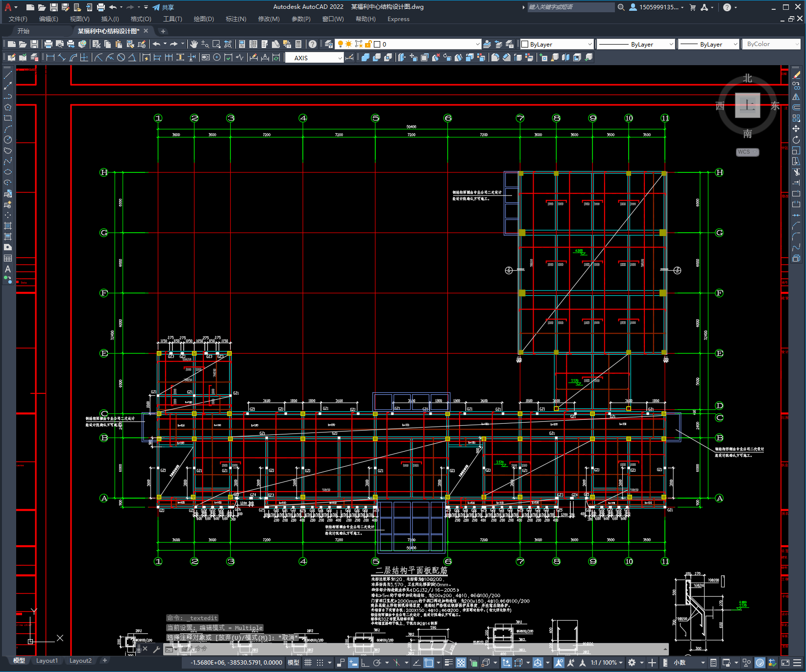Toggle lineweight display in status bar
This screenshot has width=806, height=672.
(x=448, y=662)
